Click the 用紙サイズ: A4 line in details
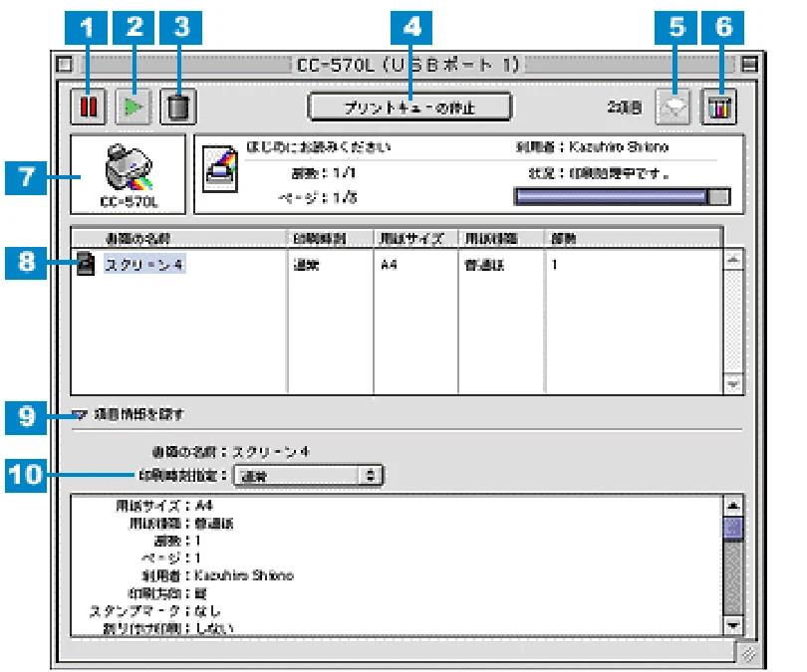The image size is (807, 672). click(x=163, y=506)
